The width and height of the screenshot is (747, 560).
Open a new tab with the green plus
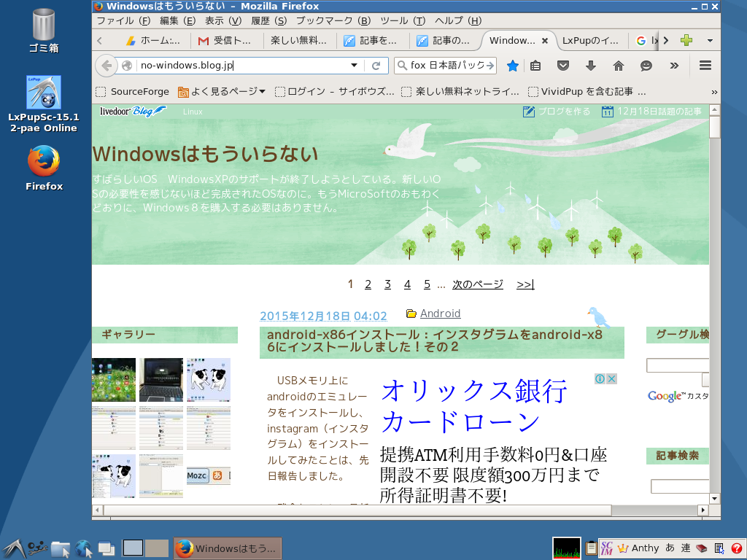coord(686,41)
